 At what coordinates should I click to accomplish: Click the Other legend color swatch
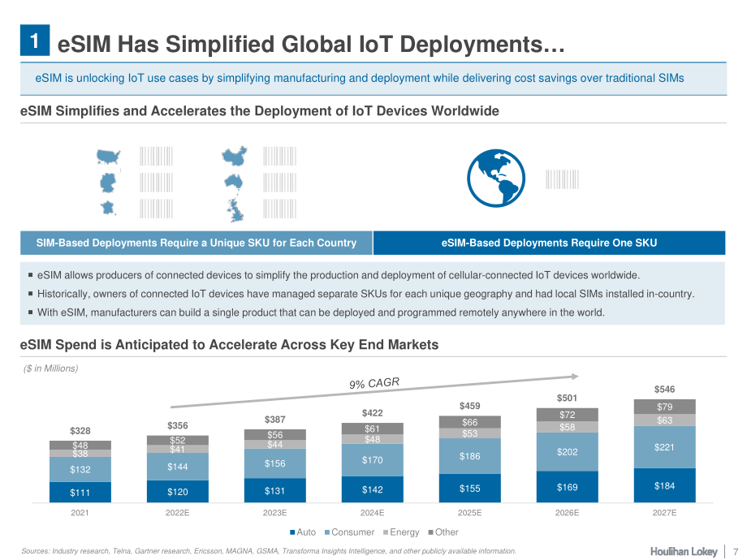[x=431, y=532]
